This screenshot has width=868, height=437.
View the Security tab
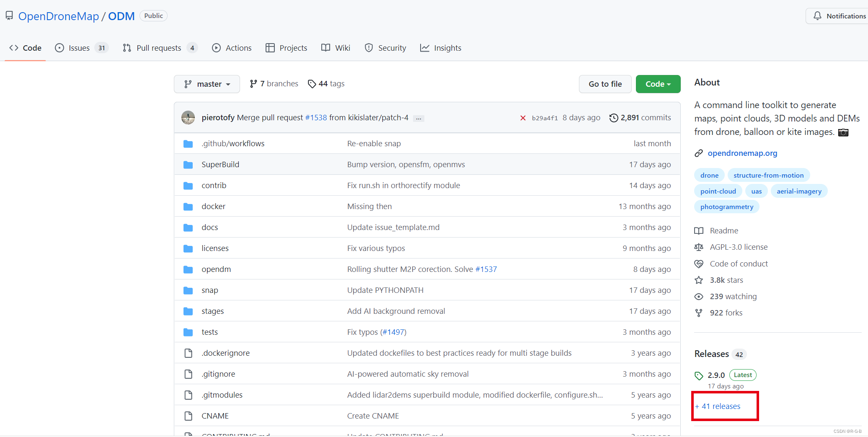click(385, 48)
